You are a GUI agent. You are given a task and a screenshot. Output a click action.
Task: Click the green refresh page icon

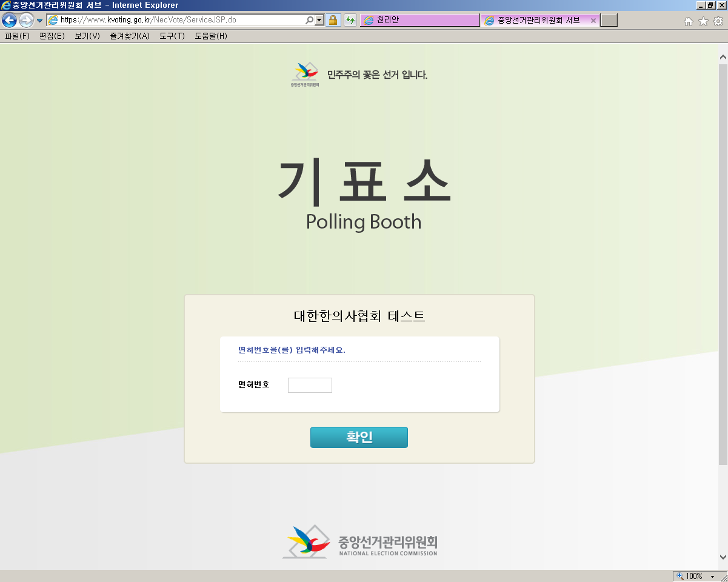point(350,20)
